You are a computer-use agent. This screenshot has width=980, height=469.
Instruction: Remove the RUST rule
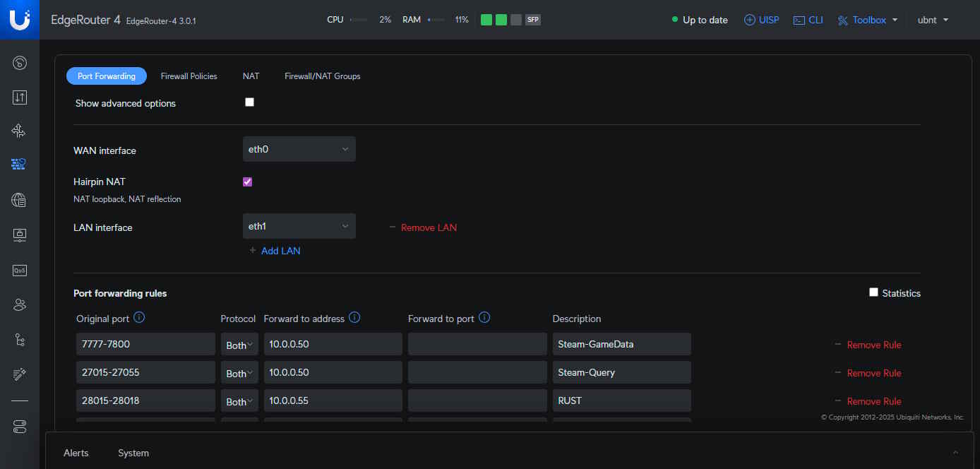[868, 401]
